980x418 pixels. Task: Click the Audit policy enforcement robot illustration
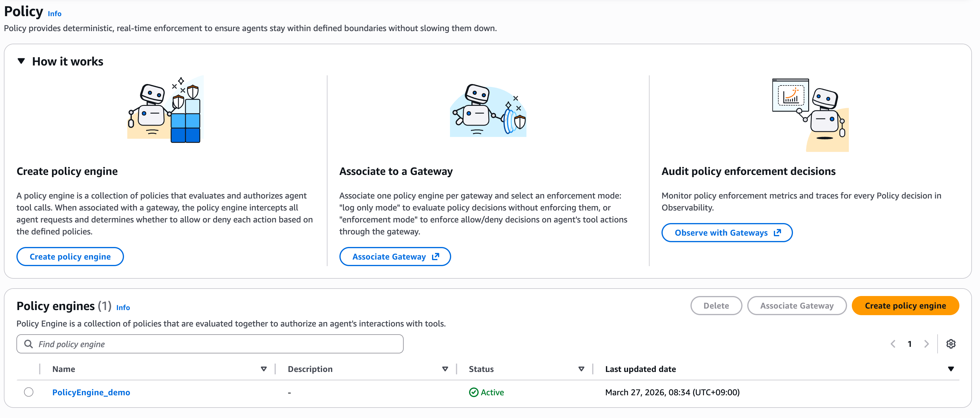[810, 115]
